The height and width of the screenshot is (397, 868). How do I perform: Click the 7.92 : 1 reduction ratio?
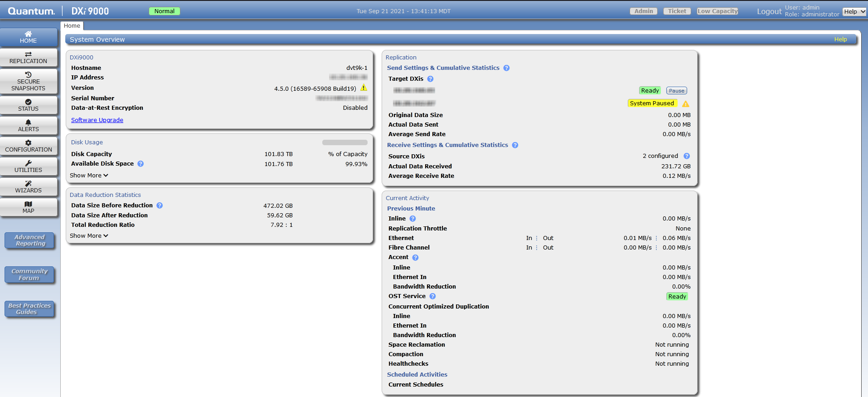pyautogui.click(x=281, y=225)
